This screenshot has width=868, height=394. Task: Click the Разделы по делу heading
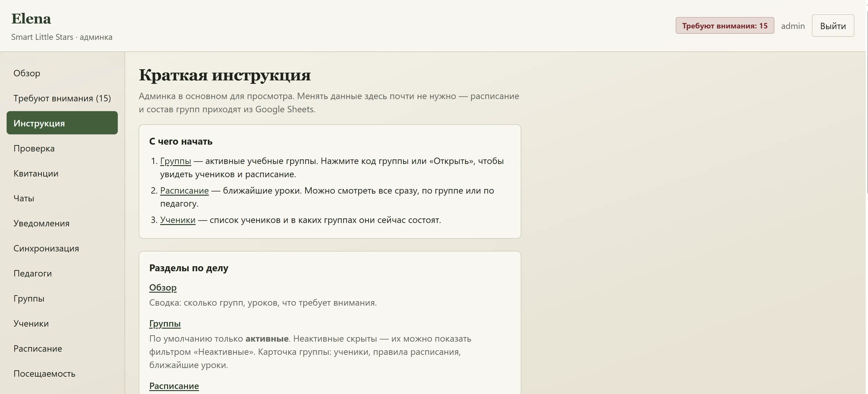[189, 268]
